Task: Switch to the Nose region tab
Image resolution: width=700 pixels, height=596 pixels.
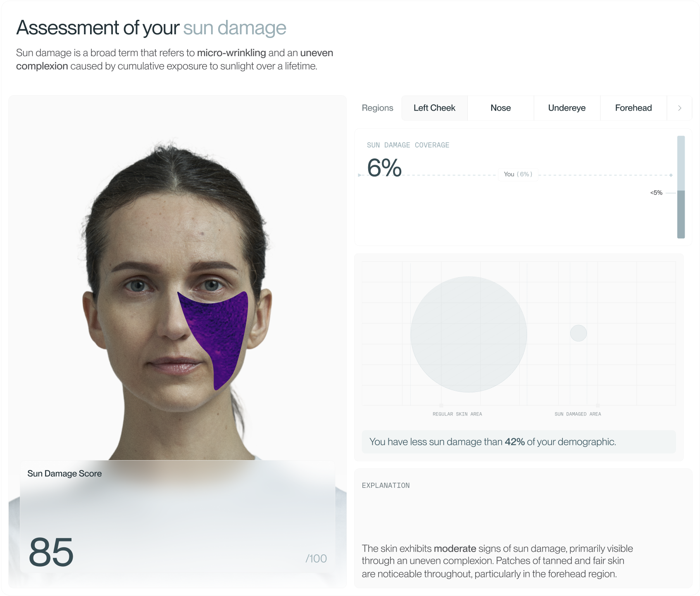Action: 500,108
